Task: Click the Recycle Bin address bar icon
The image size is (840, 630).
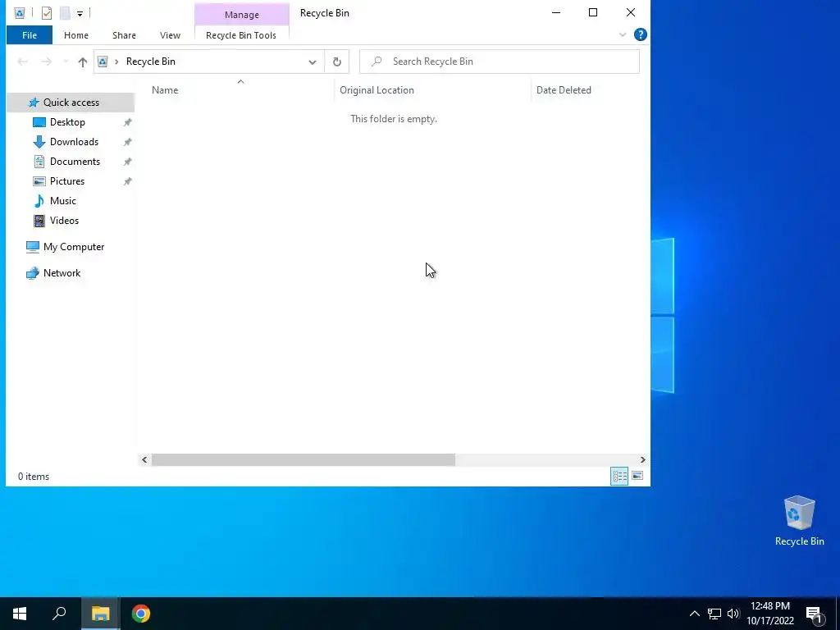Action: point(103,62)
